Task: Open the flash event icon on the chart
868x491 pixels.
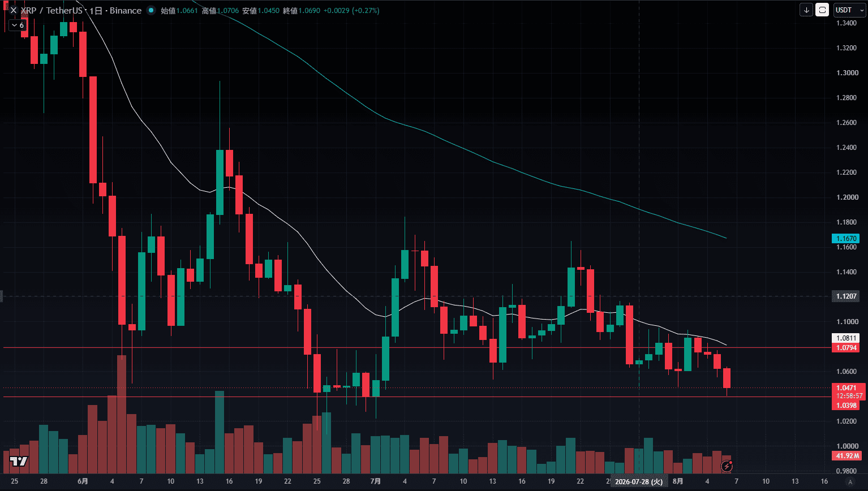Action: [727, 466]
